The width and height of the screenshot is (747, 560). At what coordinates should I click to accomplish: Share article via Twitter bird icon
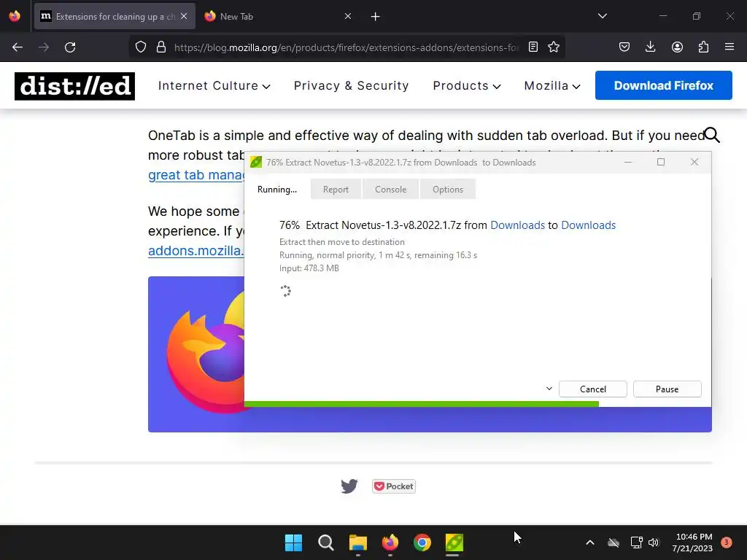click(x=349, y=486)
